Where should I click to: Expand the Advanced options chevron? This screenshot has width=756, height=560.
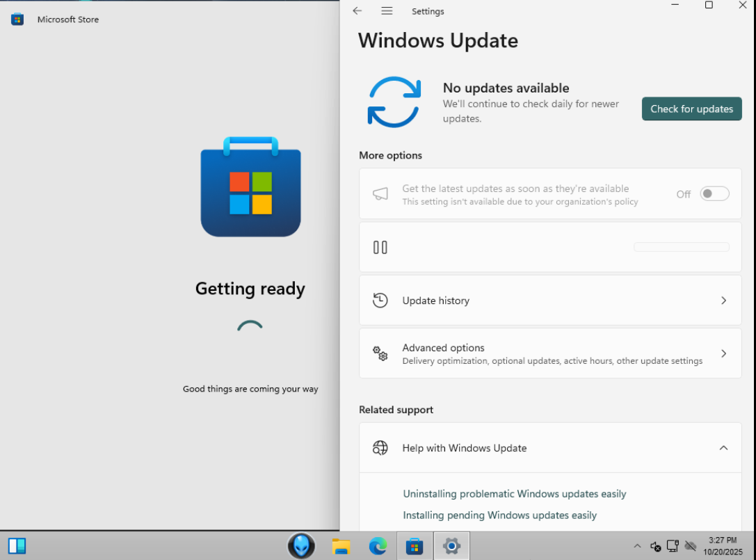coord(723,353)
